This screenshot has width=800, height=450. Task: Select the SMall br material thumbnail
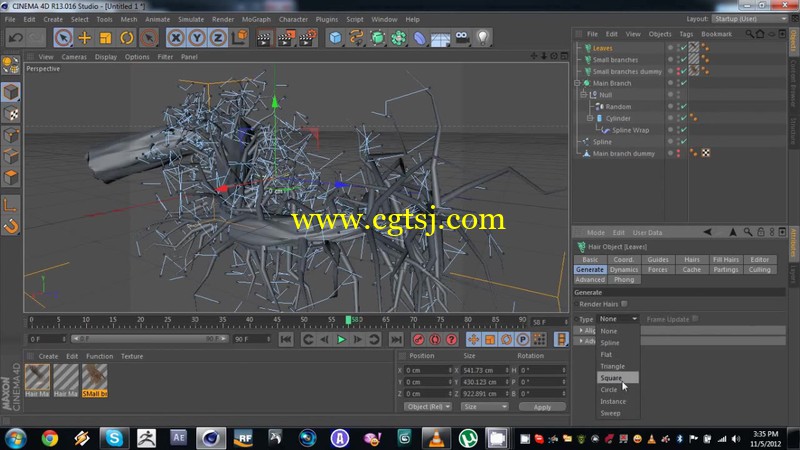pyautogui.click(x=95, y=381)
